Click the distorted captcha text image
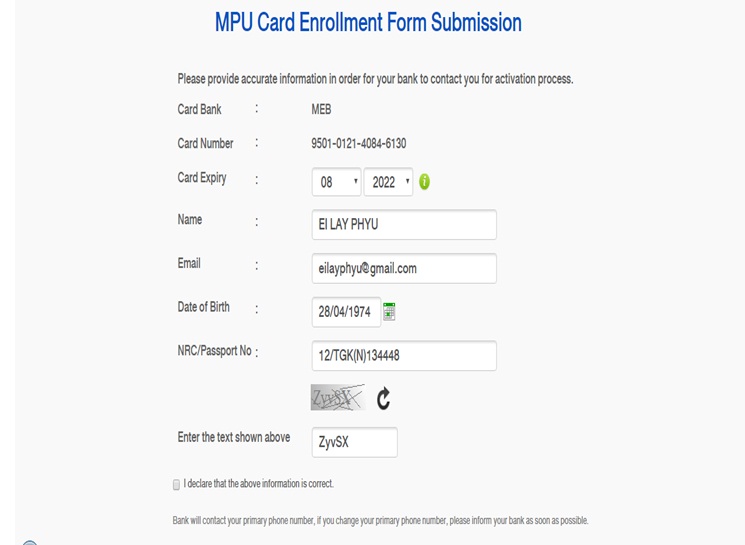Screen dimensions: 745x545 click(337, 398)
